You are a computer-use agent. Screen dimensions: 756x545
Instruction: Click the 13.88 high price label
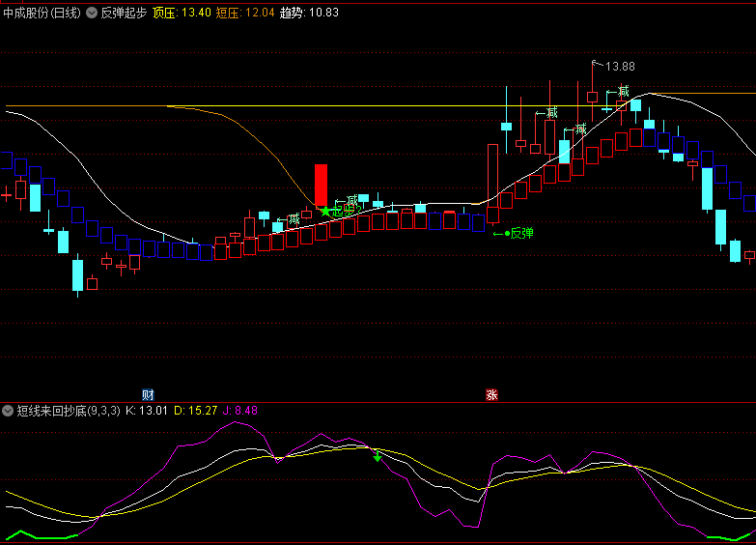[x=620, y=67]
